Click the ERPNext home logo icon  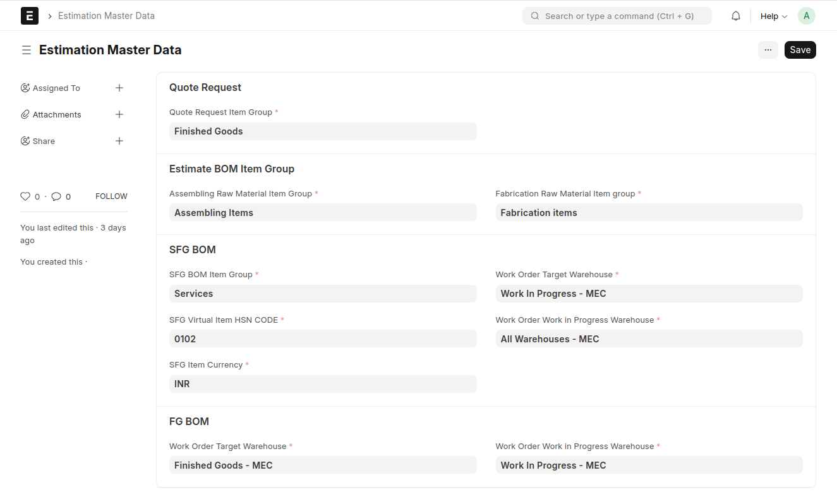(x=30, y=16)
